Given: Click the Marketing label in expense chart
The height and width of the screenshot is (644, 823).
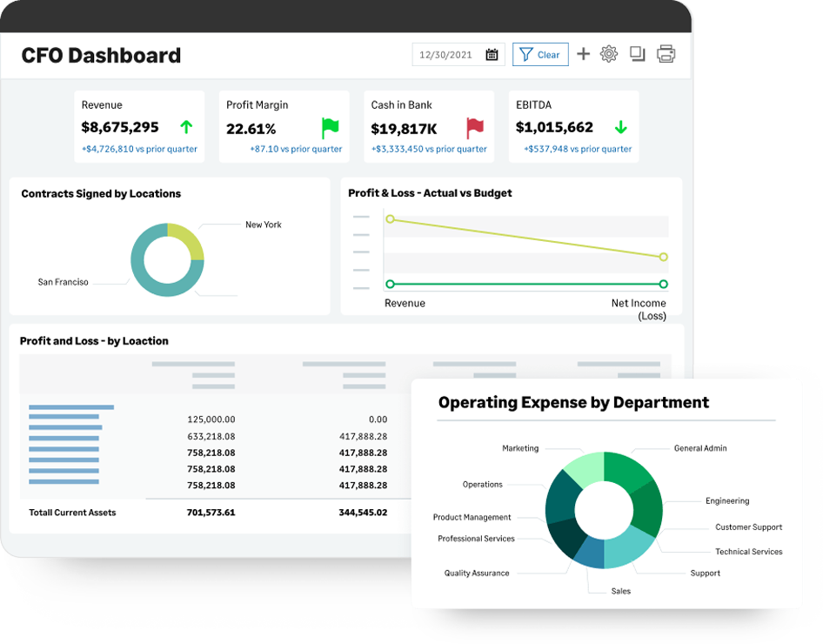Looking at the screenshot, I should click(520, 448).
